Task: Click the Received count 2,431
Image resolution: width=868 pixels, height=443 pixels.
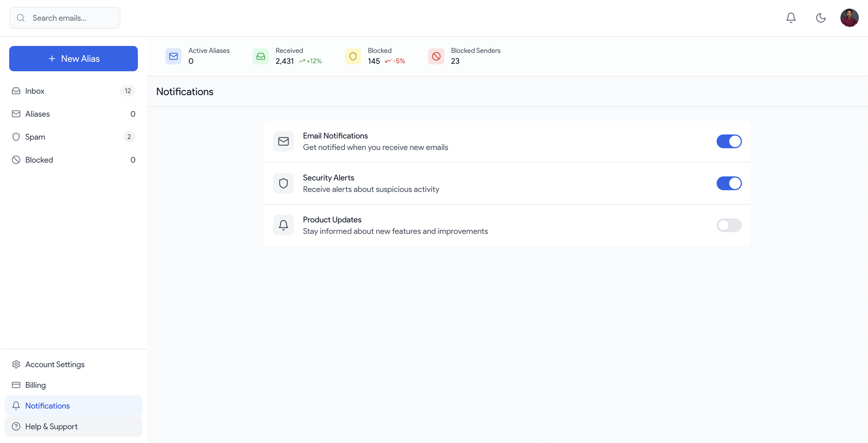Action: [285, 61]
